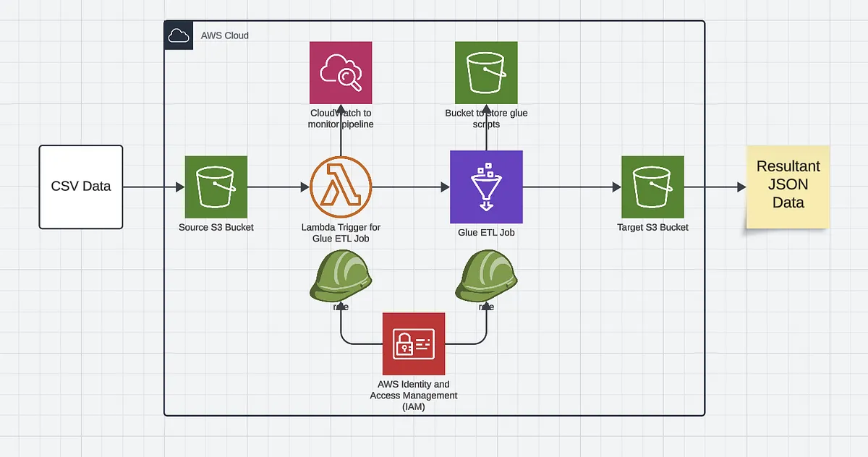Select the CloudWatch magnifier cloud icon

pyautogui.click(x=341, y=72)
